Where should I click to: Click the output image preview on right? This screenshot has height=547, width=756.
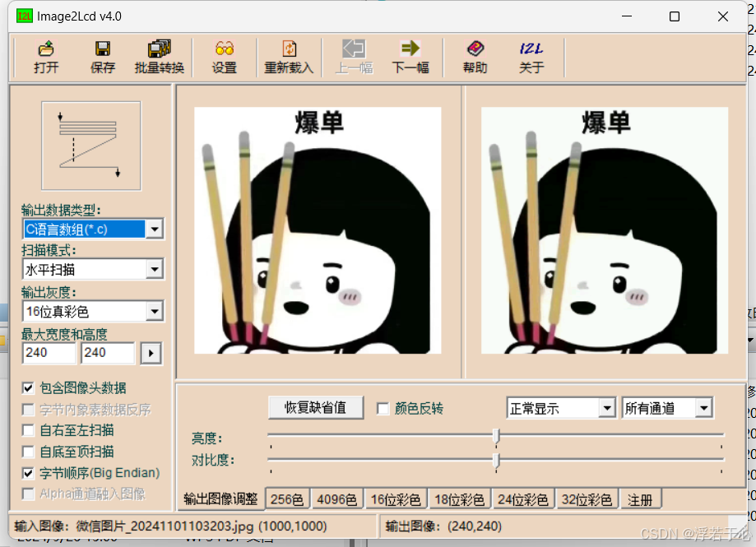(x=605, y=230)
